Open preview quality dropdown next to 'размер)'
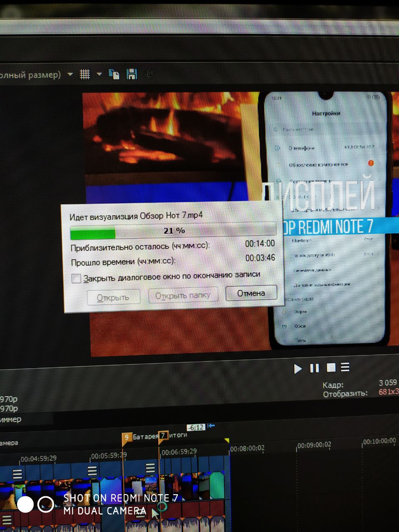399x532 pixels. coord(70,74)
